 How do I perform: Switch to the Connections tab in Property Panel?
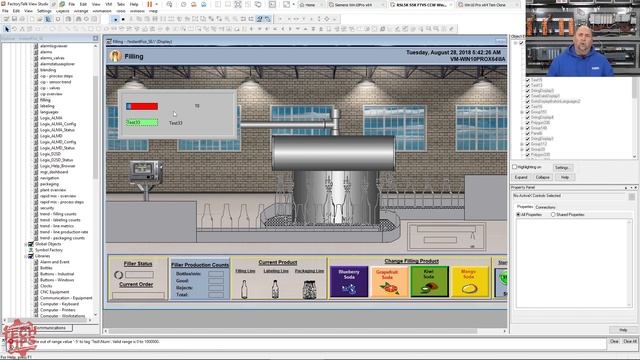(545, 207)
